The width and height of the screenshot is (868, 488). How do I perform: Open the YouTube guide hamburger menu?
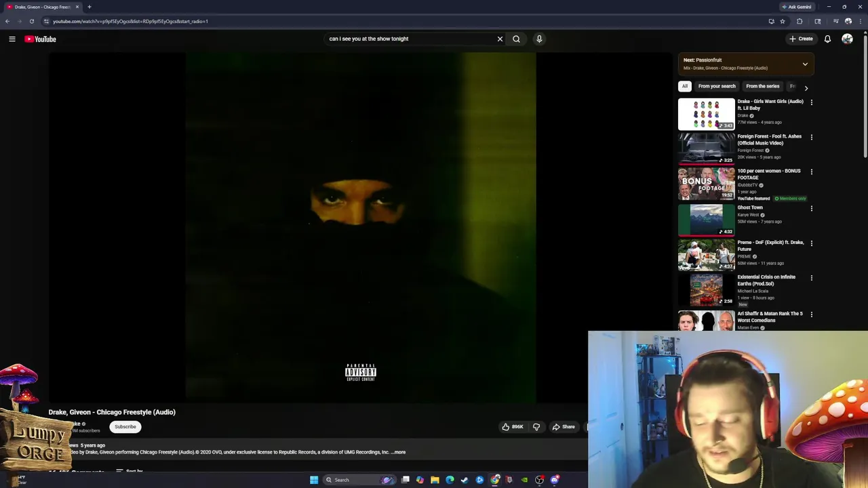[12, 39]
